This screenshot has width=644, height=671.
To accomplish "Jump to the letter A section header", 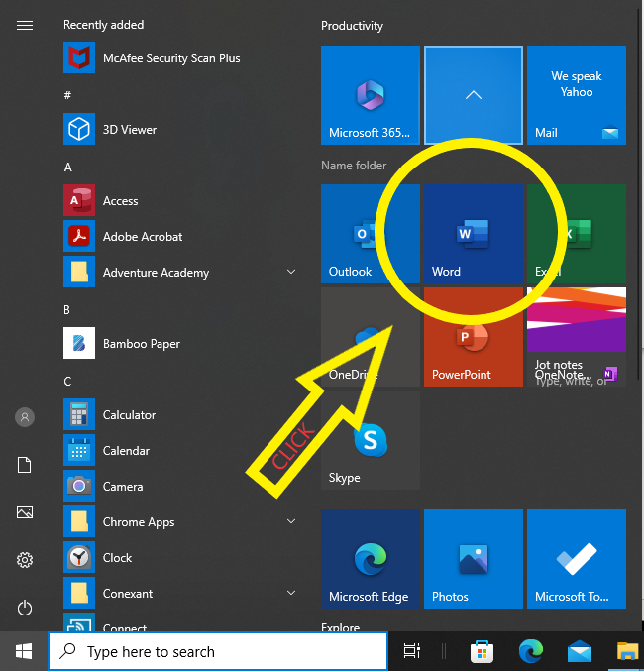I will [x=68, y=168].
